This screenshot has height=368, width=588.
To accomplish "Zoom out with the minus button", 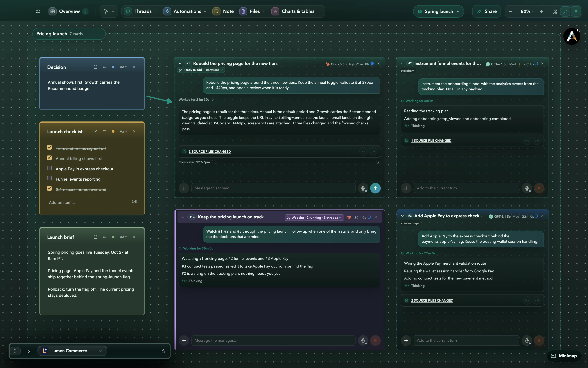I will (x=510, y=11).
